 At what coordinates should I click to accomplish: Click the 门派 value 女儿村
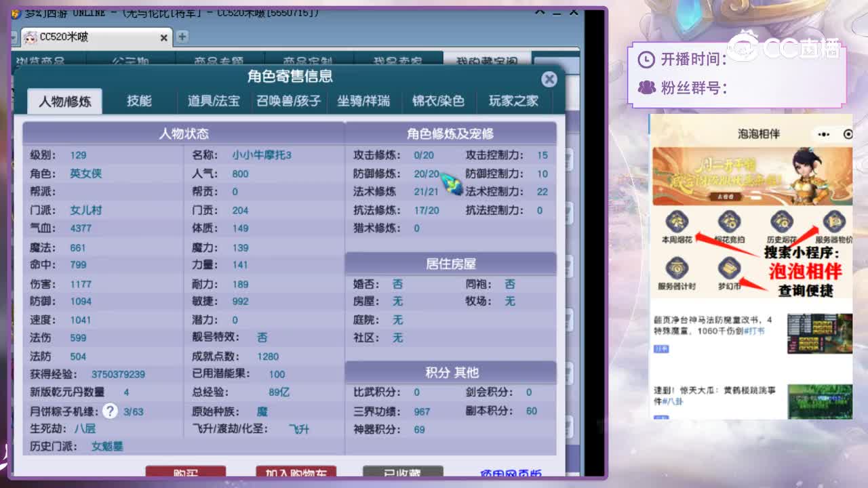pyautogui.click(x=85, y=210)
